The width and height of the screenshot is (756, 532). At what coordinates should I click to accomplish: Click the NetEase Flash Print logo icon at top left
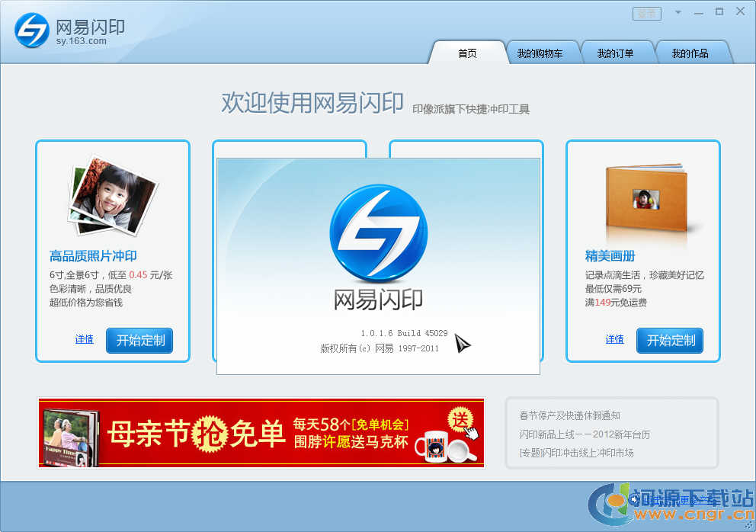click(32, 30)
